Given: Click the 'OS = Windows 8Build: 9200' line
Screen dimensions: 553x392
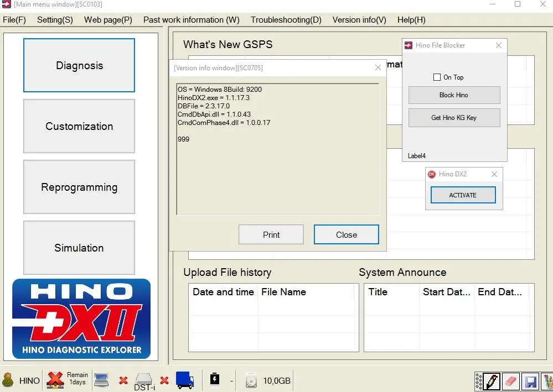Looking at the screenshot, I should point(220,90).
